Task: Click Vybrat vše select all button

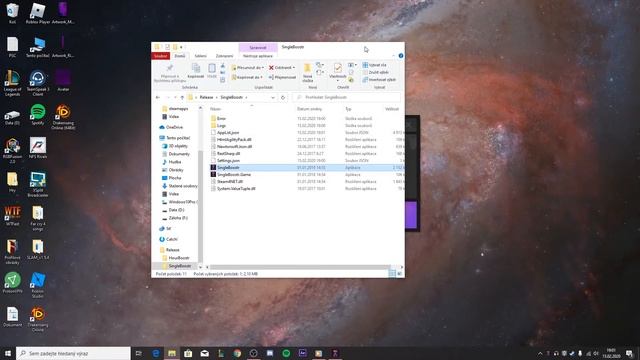Action: pos(374,65)
